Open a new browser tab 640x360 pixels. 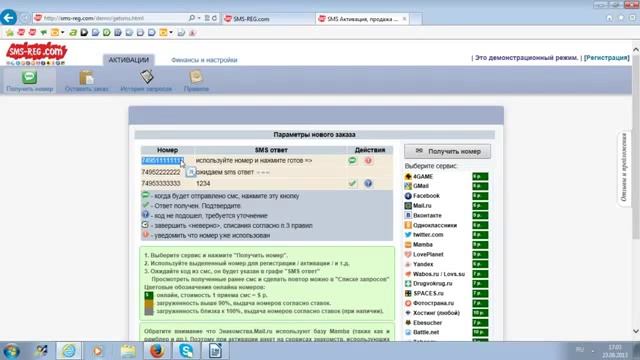(416, 19)
